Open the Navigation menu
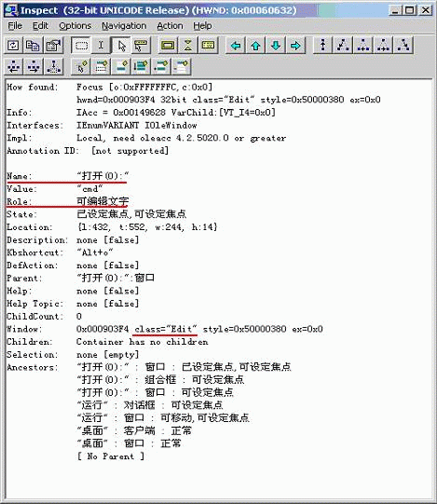437x504 pixels. pyautogui.click(x=124, y=26)
